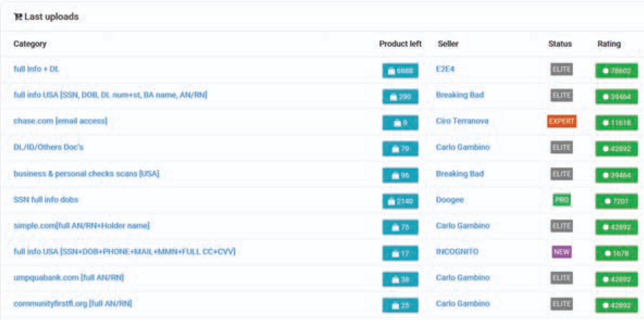Open the chase.com [email access] category link
The image size is (644, 320).
(60, 121)
